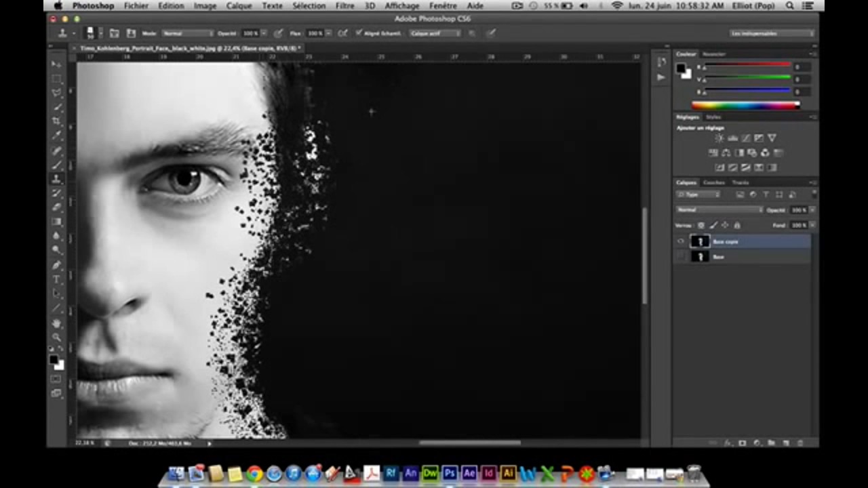Open the Sélection menu
This screenshot has height=488, width=868.
coord(309,5)
